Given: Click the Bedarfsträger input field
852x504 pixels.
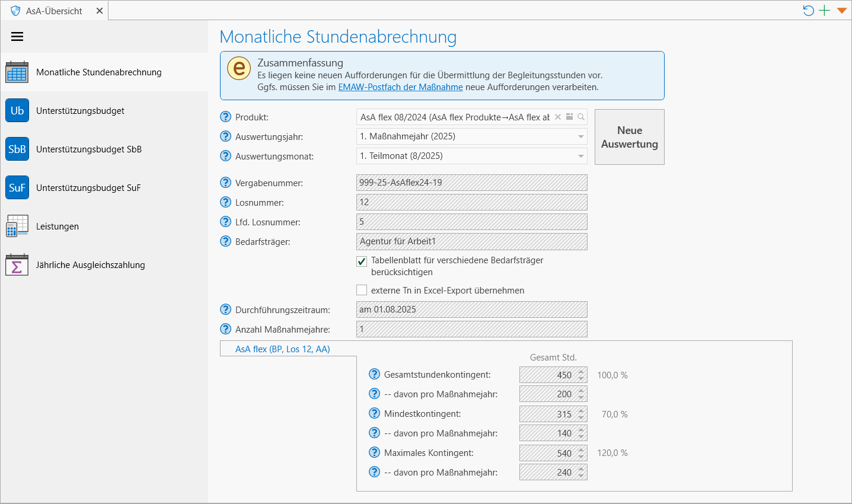Looking at the screenshot, I should coord(471,241).
